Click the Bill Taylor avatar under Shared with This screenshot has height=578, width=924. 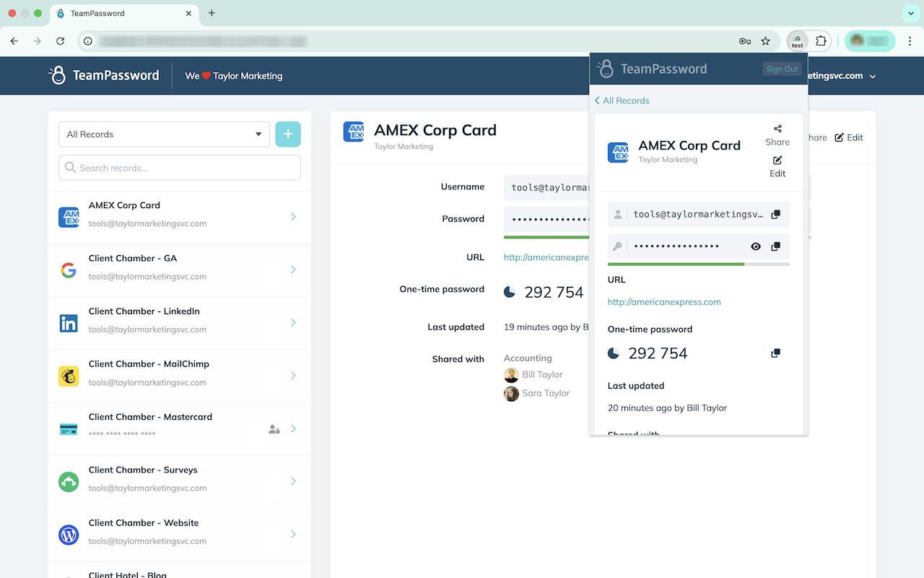(x=511, y=375)
